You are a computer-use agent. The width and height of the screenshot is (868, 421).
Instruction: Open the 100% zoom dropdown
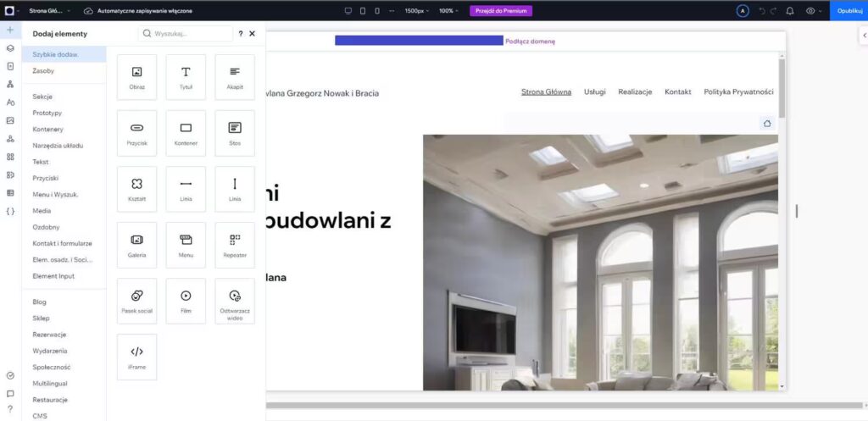449,10
